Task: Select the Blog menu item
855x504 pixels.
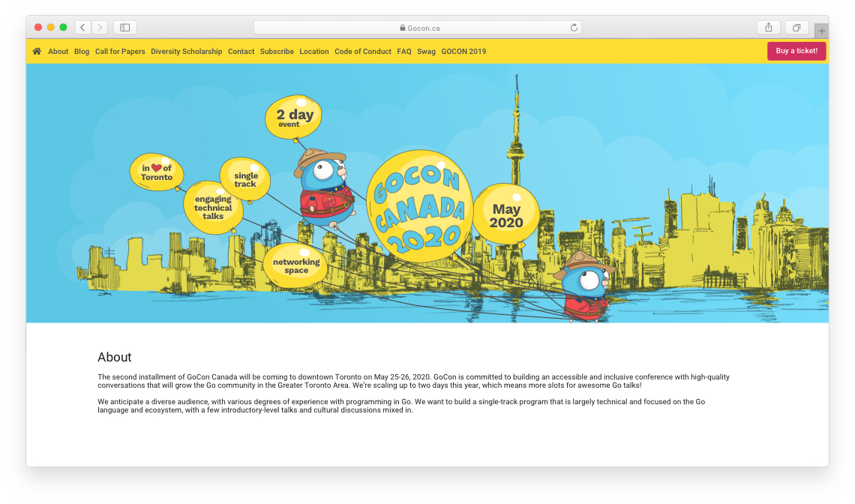Action: [81, 51]
